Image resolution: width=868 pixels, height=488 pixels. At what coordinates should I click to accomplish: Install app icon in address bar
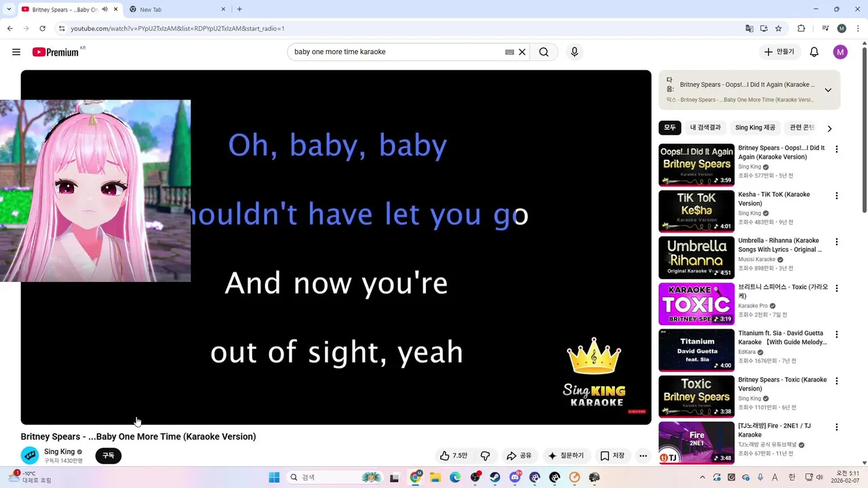pos(764,28)
